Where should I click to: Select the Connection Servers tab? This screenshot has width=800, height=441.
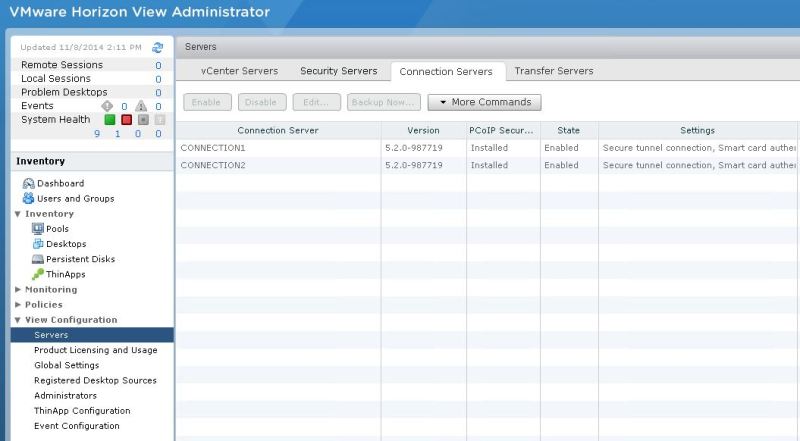point(446,71)
